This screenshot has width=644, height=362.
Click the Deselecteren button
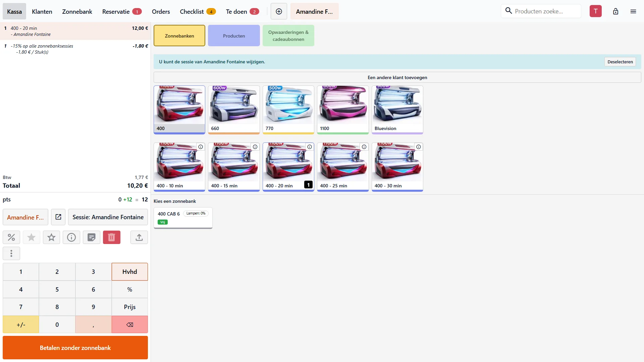620,62
